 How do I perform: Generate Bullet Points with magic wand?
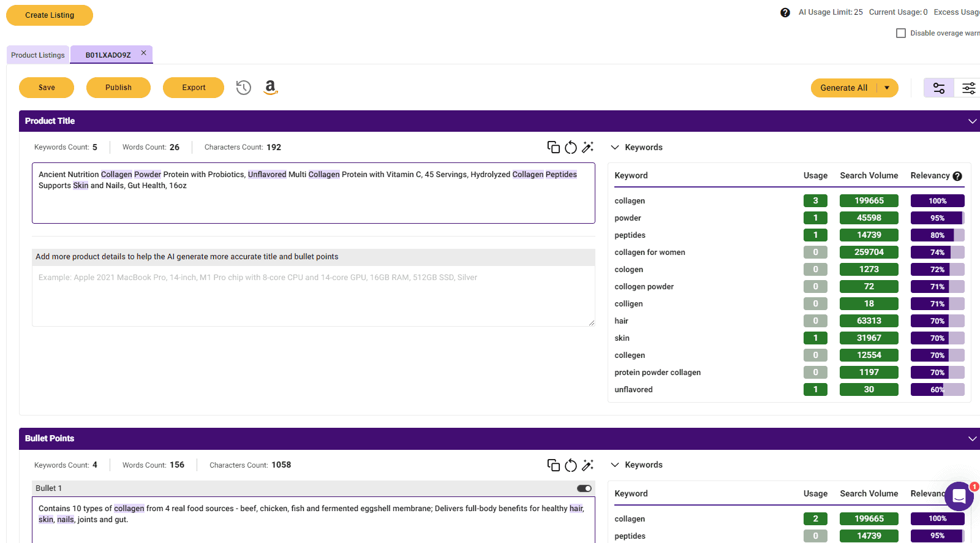pos(588,465)
